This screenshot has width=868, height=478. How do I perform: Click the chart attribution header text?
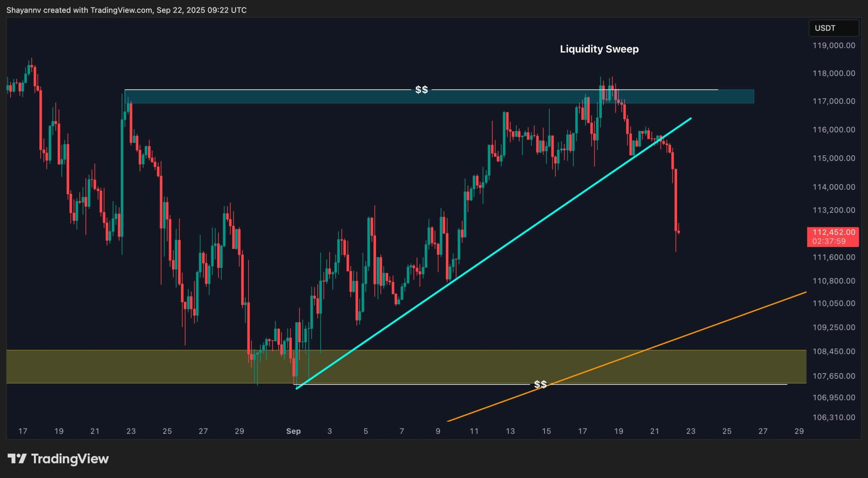coord(126,10)
